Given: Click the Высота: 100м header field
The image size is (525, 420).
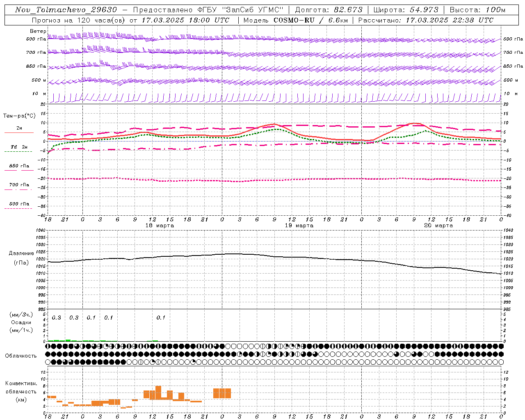Looking at the screenshot, I should tap(477, 10).
